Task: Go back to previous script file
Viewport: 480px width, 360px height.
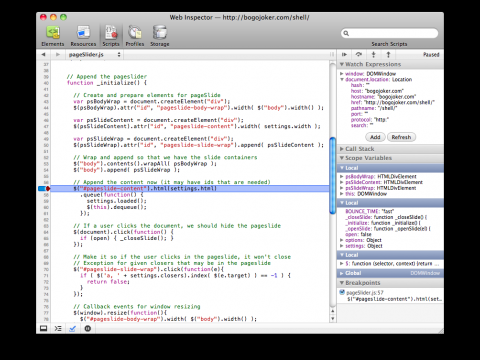Action: (x=43, y=54)
